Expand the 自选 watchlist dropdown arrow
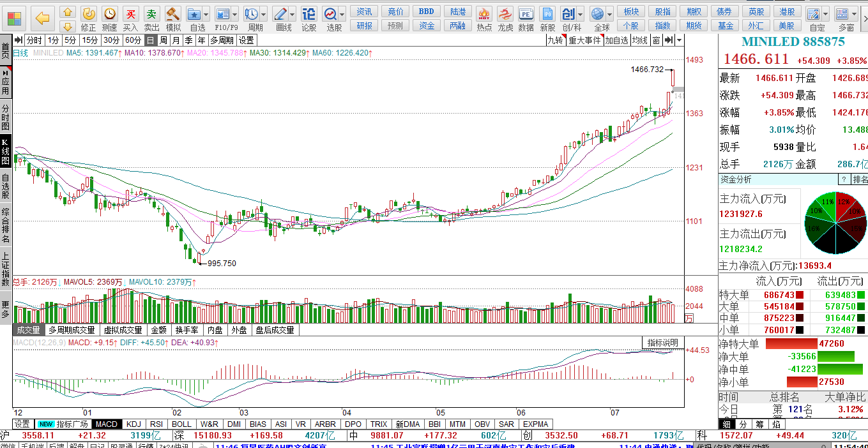The width and height of the screenshot is (868, 448). [x=207, y=14]
